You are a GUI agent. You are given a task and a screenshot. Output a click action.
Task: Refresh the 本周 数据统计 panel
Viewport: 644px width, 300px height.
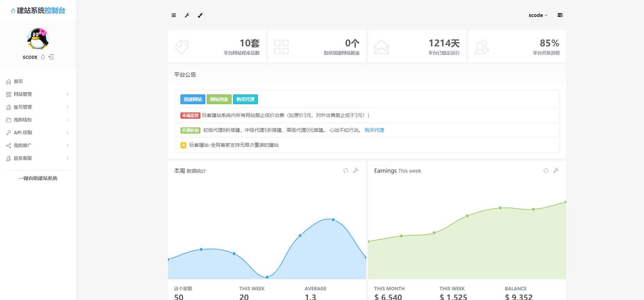pos(346,171)
